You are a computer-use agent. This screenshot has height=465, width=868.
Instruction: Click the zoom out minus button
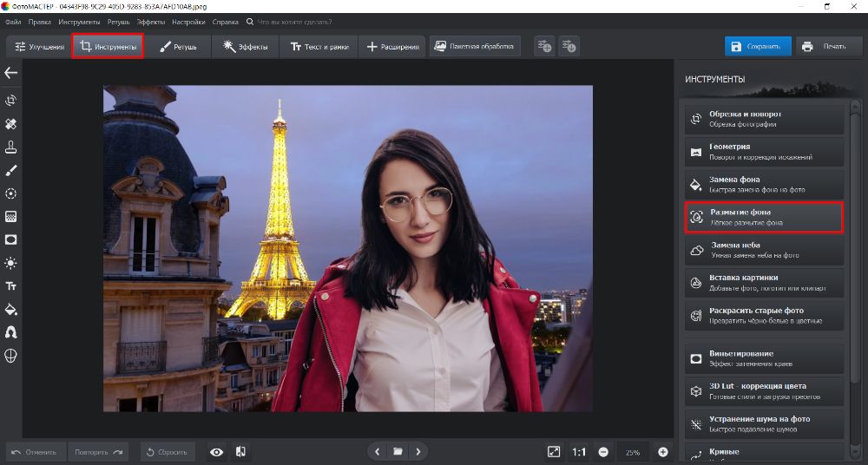pos(603,452)
